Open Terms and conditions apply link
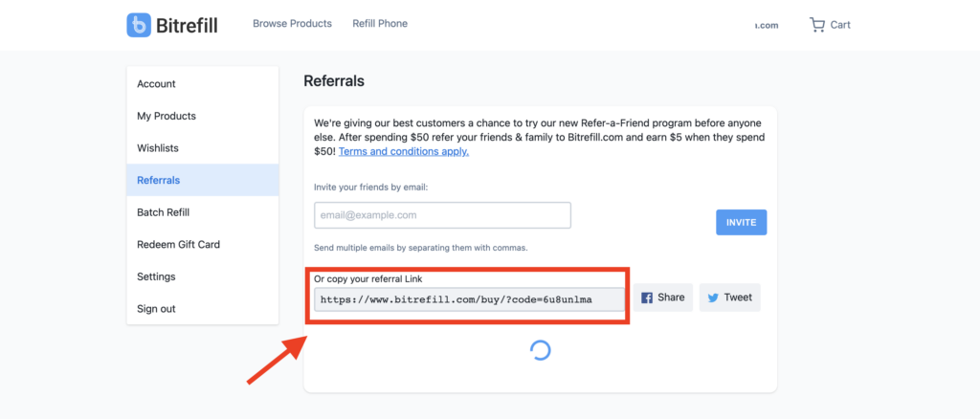The image size is (980, 419). (404, 151)
